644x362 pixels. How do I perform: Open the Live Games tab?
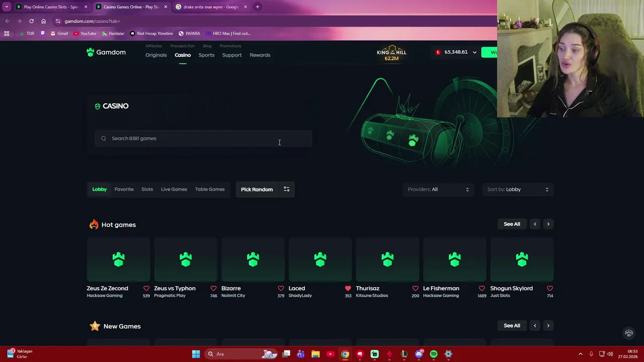tap(174, 190)
